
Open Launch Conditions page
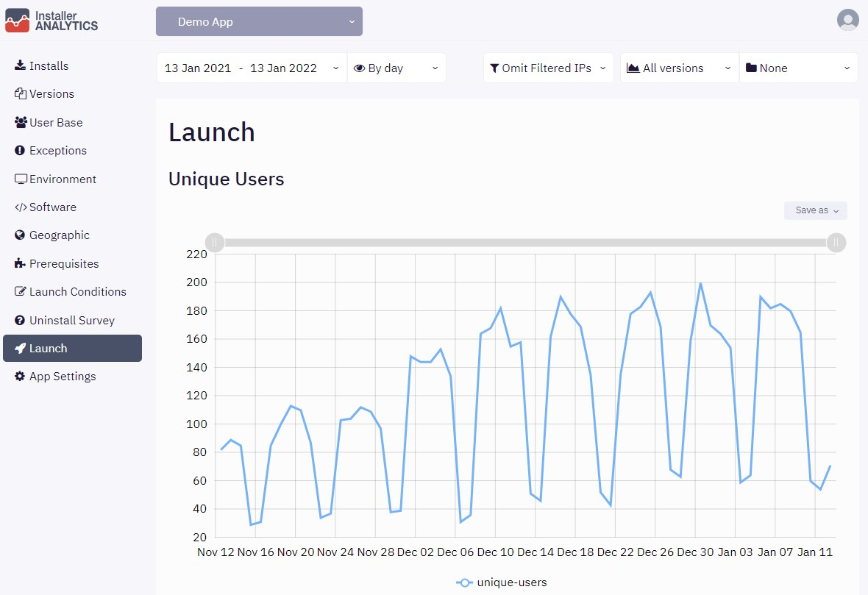tap(73, 292)
